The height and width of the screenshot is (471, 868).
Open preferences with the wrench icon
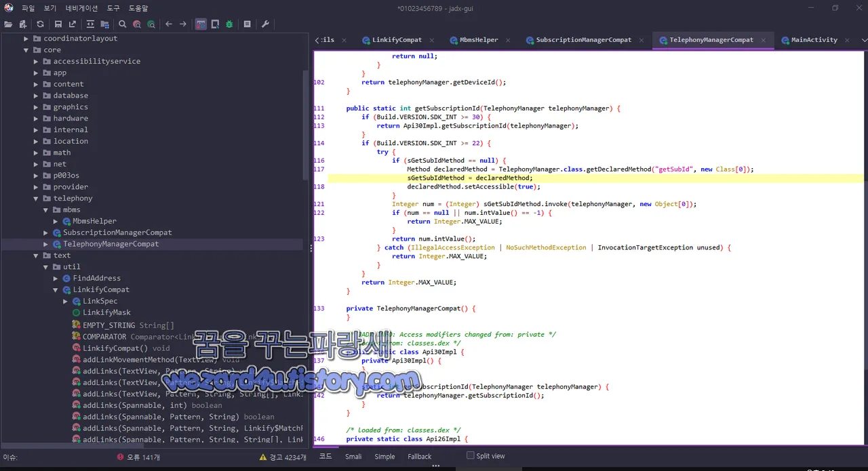click(x=265, y=24)
